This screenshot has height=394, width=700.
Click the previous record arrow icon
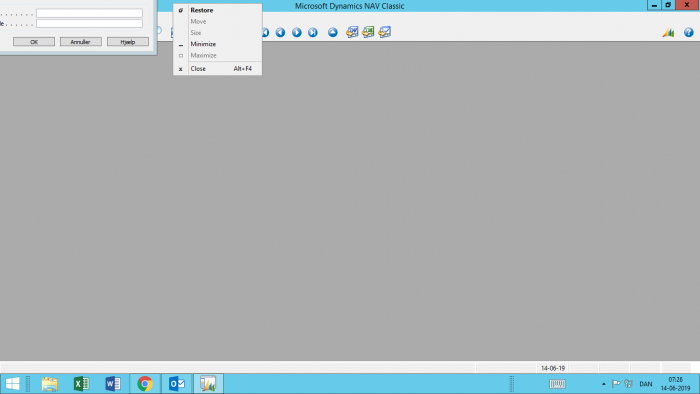(280, 32)
